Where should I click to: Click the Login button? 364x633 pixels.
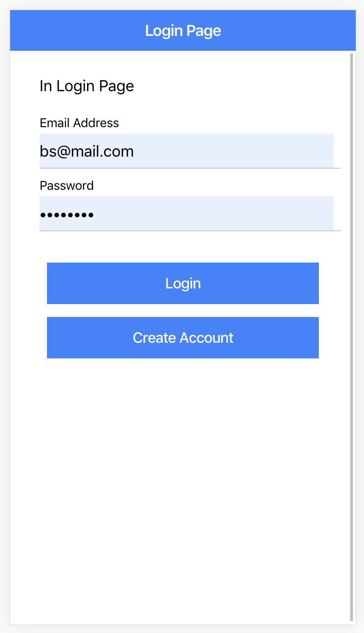[x=183, y=283]
